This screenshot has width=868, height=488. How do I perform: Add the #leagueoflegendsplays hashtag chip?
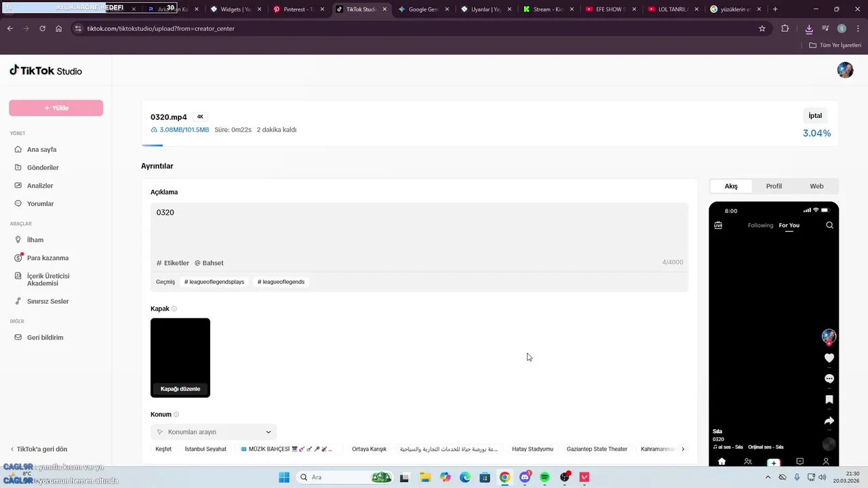[x=214, y=282]
